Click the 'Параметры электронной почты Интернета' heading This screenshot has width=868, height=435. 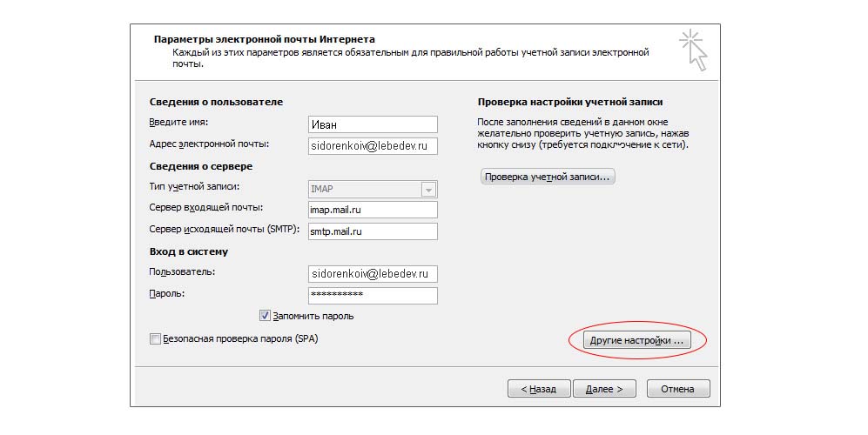(x=265, y=39)
